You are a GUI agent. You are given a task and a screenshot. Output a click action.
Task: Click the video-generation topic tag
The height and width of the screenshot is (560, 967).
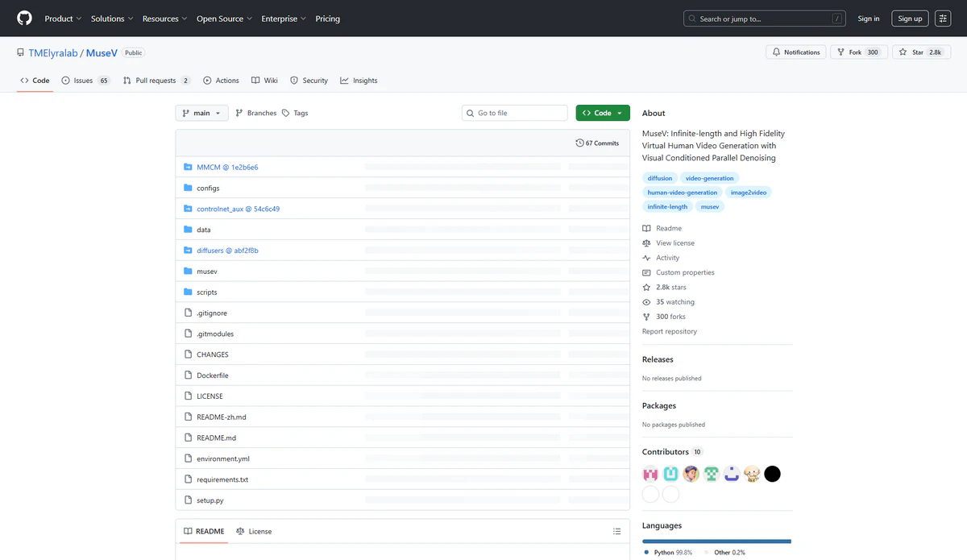click(x=709, y=178)
